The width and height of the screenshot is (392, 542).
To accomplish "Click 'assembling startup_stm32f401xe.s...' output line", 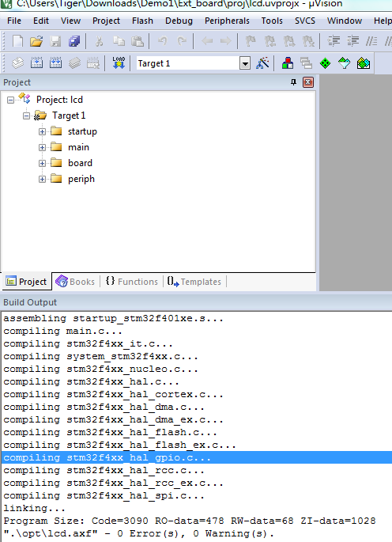I will click(113, 318).
